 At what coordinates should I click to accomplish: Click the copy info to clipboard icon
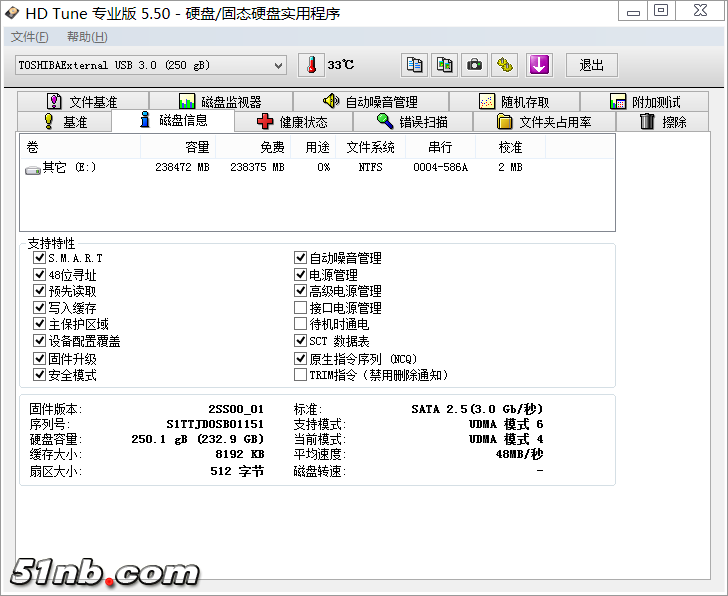[414, 65]
